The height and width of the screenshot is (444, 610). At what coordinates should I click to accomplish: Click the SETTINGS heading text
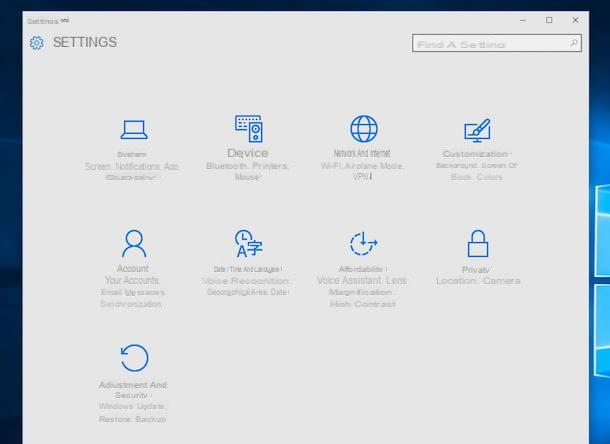[x=85, y=42]
